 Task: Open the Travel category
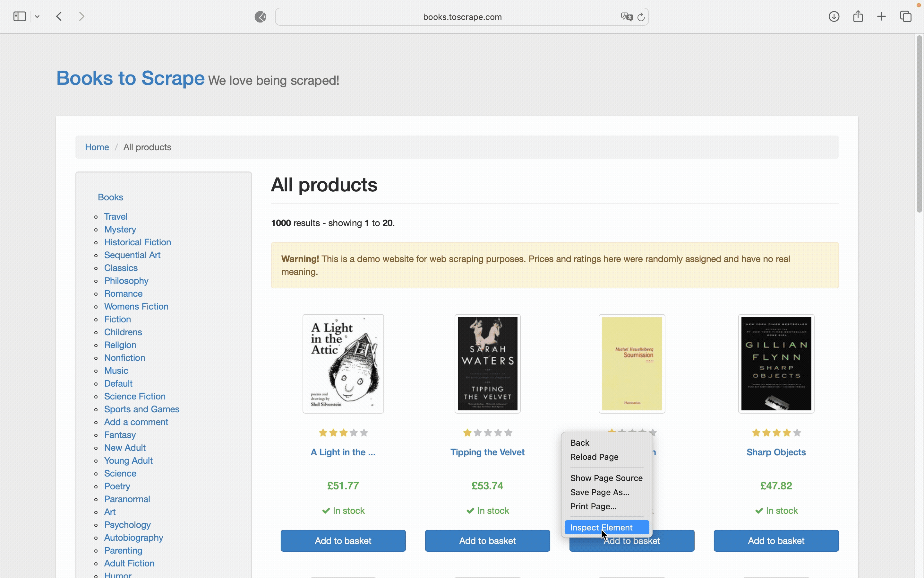[x=116, y=216]
